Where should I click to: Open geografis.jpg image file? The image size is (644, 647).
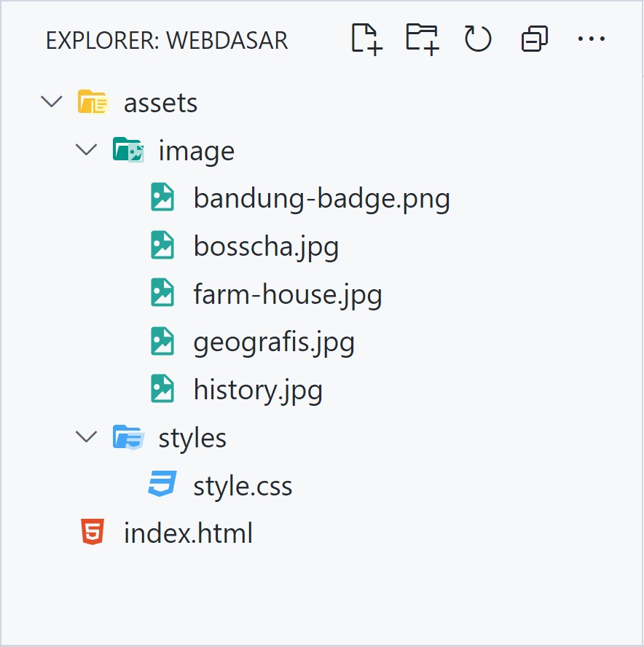[274, 342]
